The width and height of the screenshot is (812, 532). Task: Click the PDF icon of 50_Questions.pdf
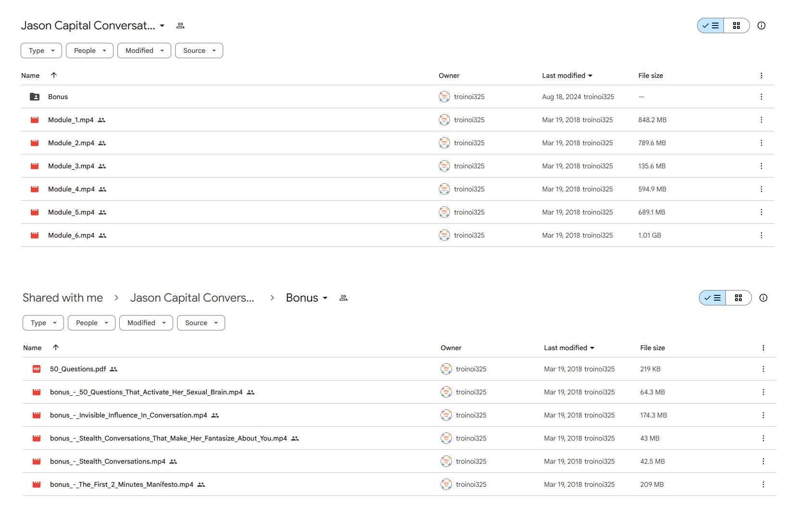tap(37, 369)
